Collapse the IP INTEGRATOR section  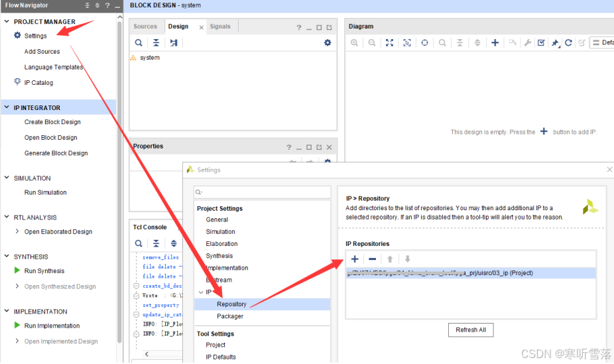click(7, 107)
